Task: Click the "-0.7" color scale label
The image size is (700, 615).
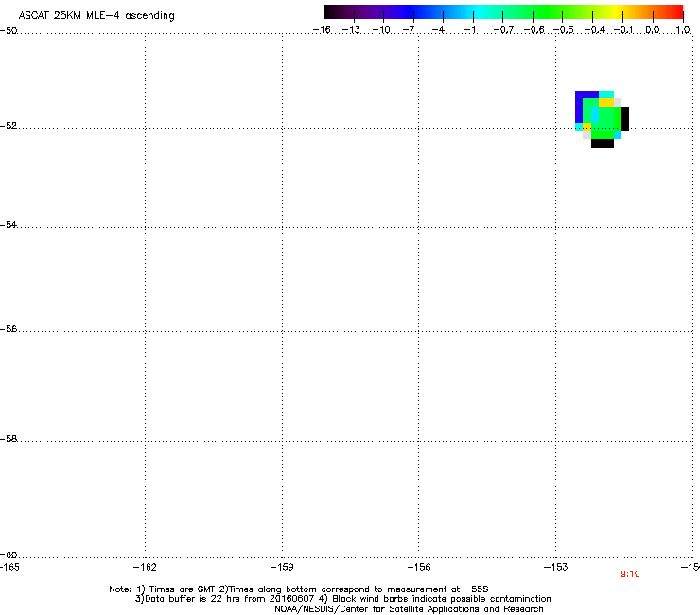Action: click(503, 30)
